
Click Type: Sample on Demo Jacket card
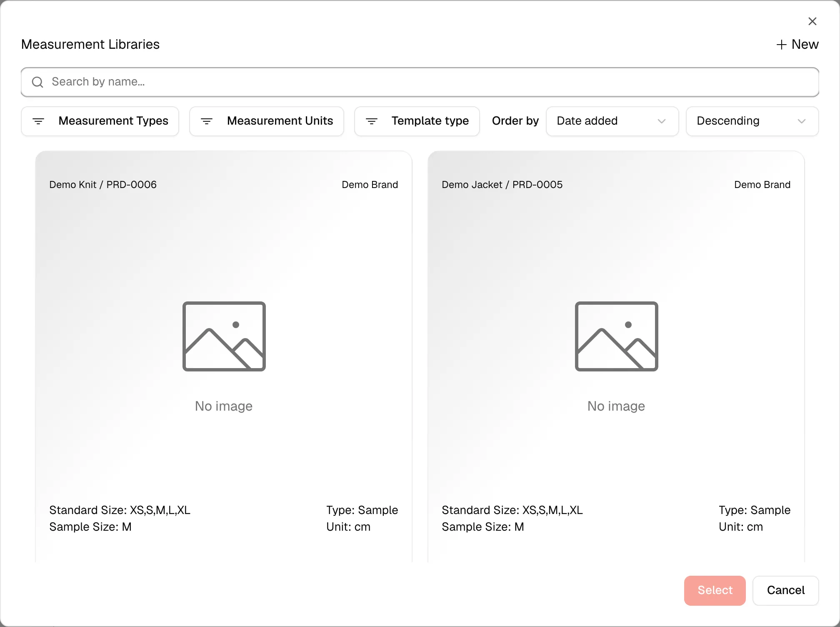tap(755, 510)
